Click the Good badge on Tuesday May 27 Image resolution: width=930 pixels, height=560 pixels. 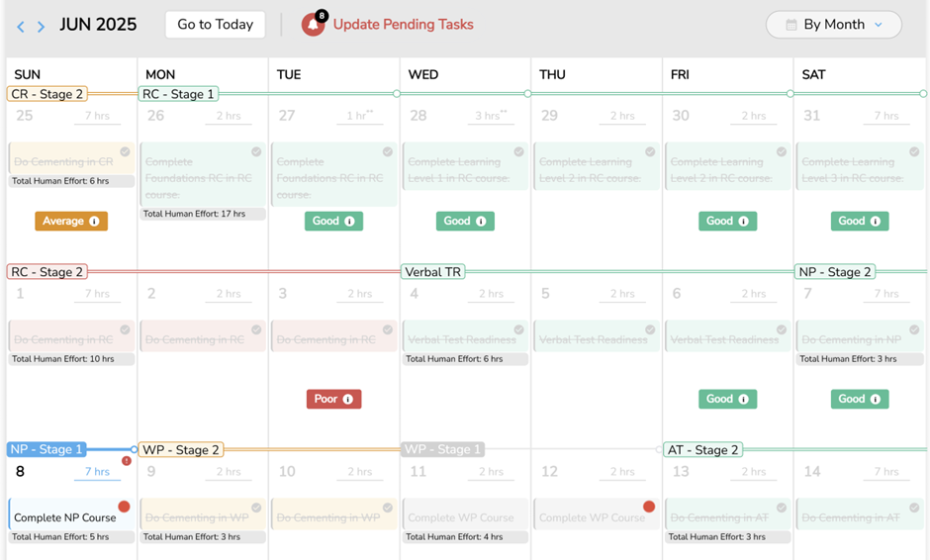click(x=333, y=222)
